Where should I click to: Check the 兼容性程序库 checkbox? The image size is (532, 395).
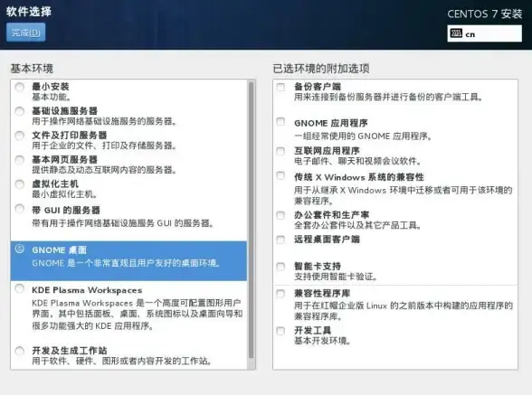pos(280,293)
